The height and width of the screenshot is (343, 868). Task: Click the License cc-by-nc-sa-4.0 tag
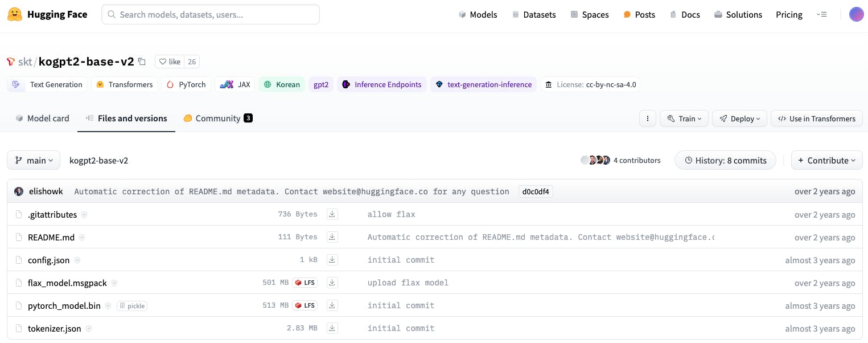tap(591, 84)
